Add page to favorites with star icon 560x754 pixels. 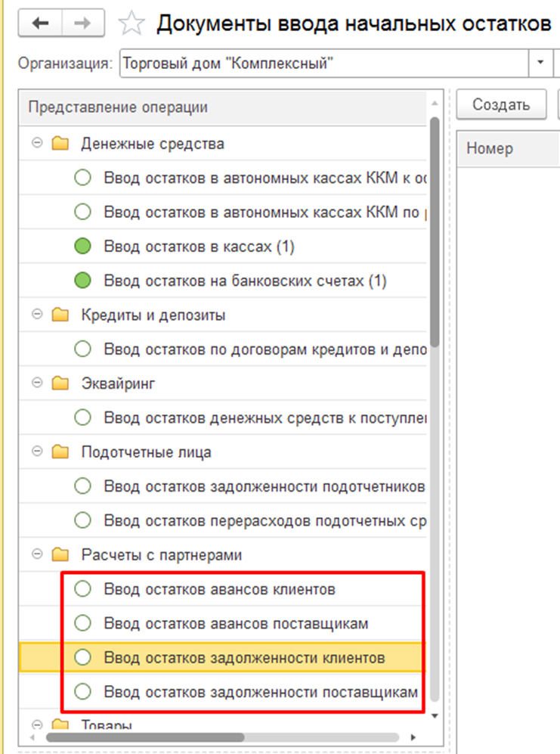pyautogui.click(x=131, y=23)
